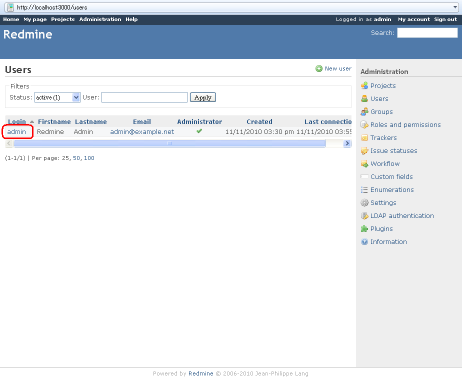The image size is (462, 379).
Task: Open the Administration top menu item
Action: (100, 19)
